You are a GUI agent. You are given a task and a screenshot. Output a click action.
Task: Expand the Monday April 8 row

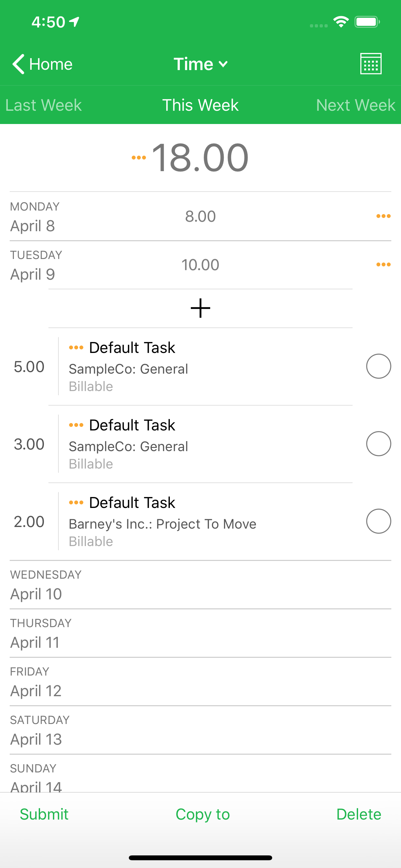tap(101, 216)
